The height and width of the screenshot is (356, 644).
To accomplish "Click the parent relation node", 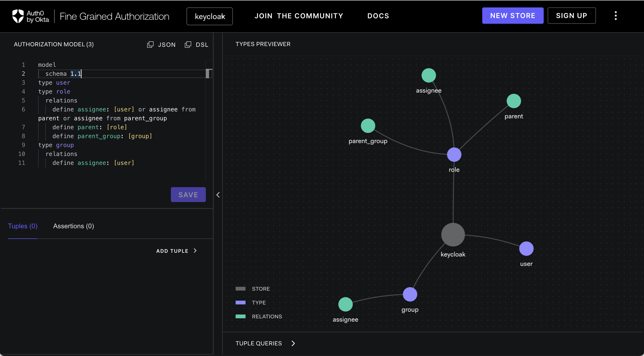I will point(513,101).
